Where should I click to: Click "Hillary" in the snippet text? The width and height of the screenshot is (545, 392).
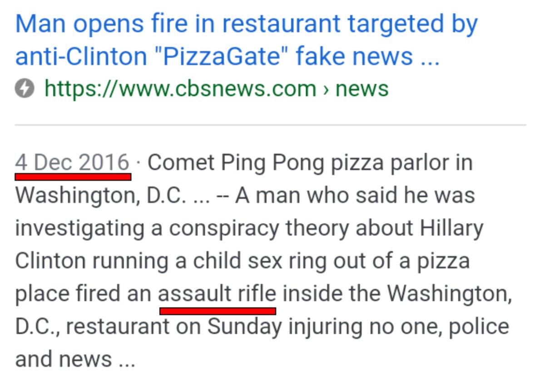pos(451,229)
